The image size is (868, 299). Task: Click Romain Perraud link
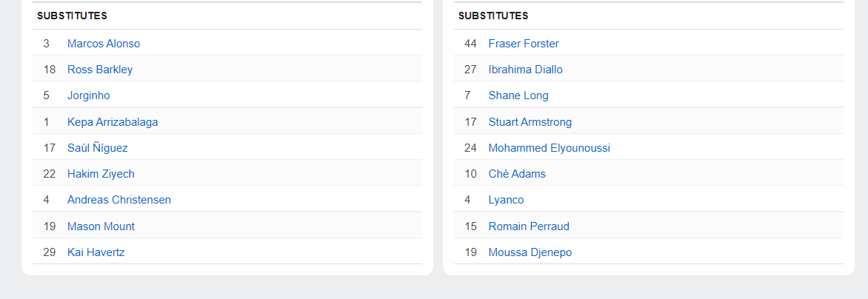[528, 226]
